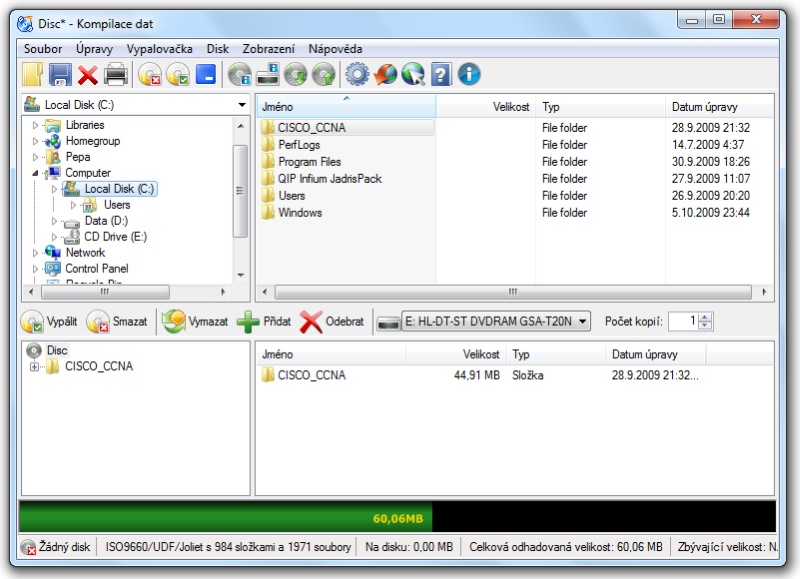Click the folder tree vertical scrollbar

(x=240, y=191)
